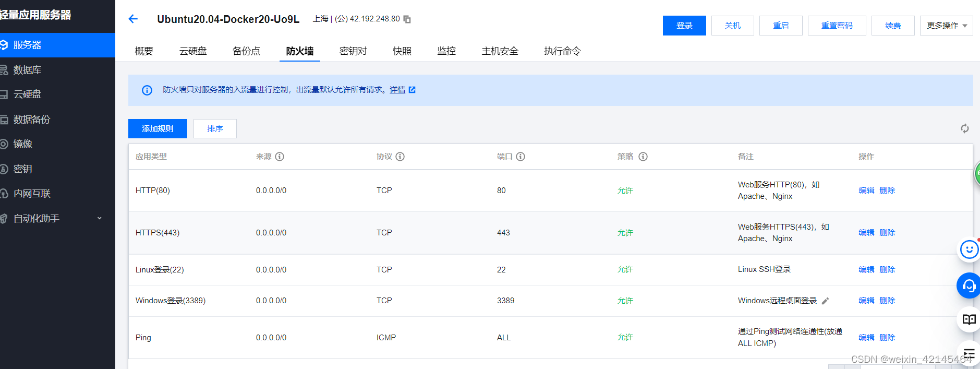Open 内网互联 in the sidebar
The height and width of the screenshot is (369, 980).
click(x=32, y=194)
